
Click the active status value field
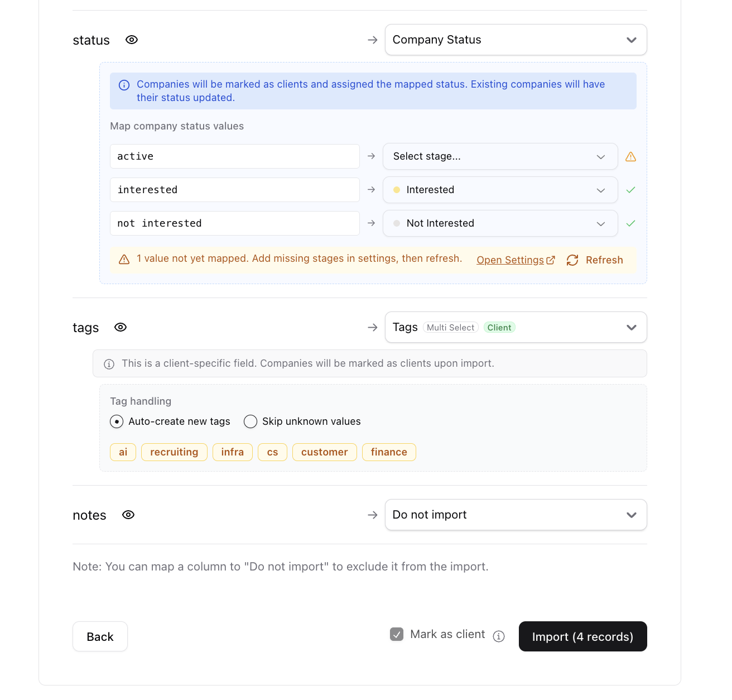point(235,156)
